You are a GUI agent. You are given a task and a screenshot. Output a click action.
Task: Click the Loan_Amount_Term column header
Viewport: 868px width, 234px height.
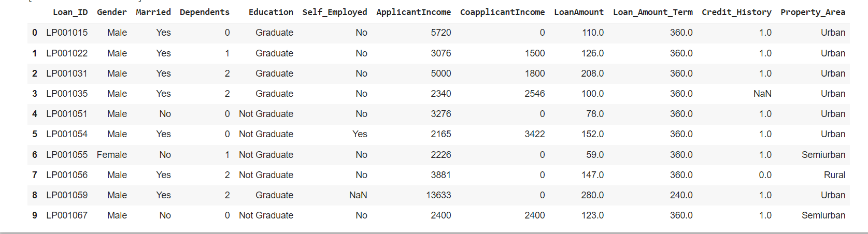coord(653,12)
